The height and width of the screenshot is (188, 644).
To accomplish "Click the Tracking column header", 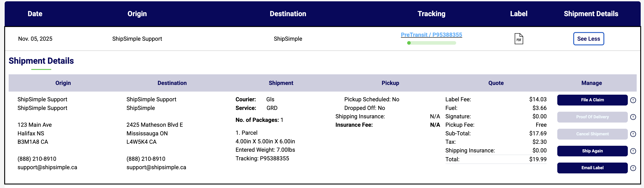I will click(x=431, y=14).
